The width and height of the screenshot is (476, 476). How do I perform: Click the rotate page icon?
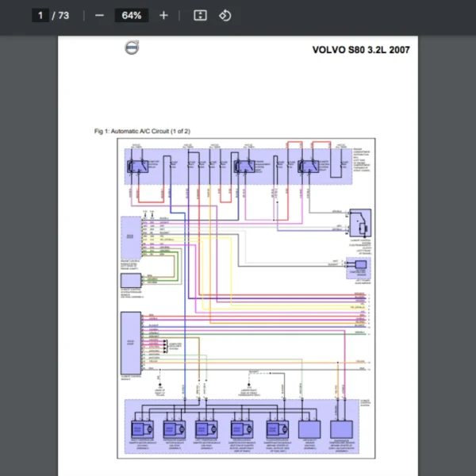click(x=225, y=16)
